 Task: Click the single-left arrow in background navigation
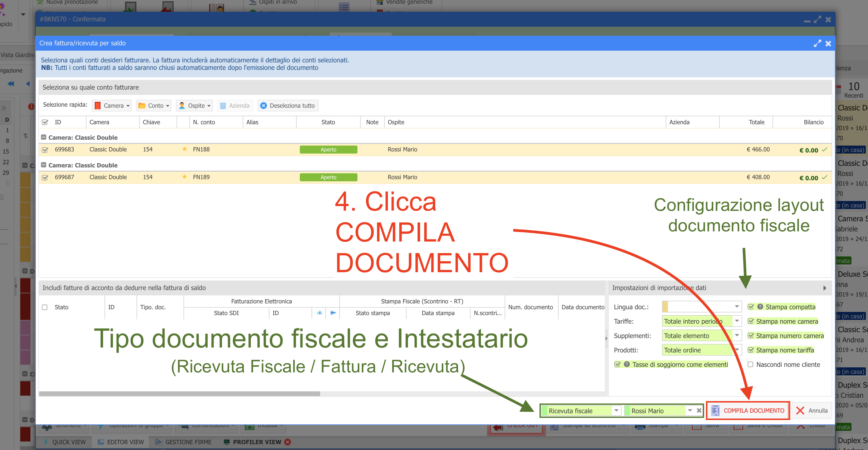pyautogui.click(x=28, y=83)
